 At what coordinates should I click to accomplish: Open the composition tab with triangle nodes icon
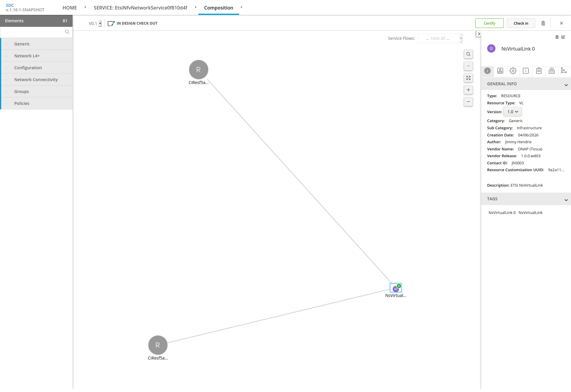[x=500, y=71]
